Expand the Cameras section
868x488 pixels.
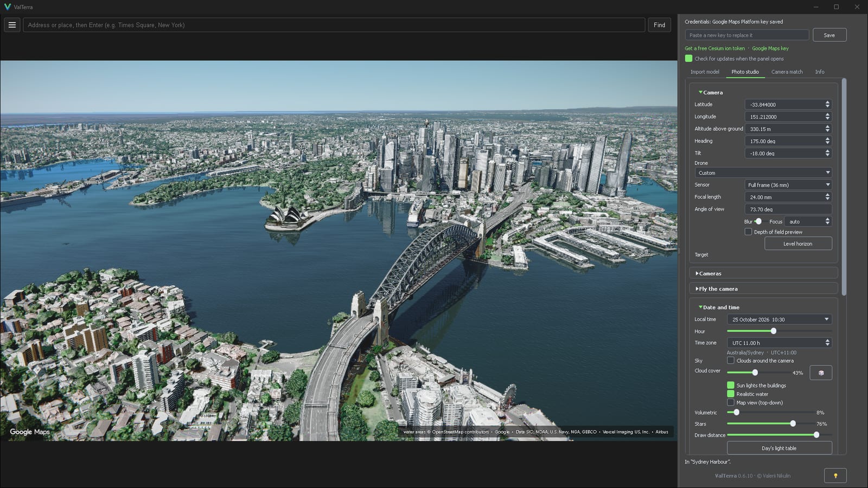point(709,273)
